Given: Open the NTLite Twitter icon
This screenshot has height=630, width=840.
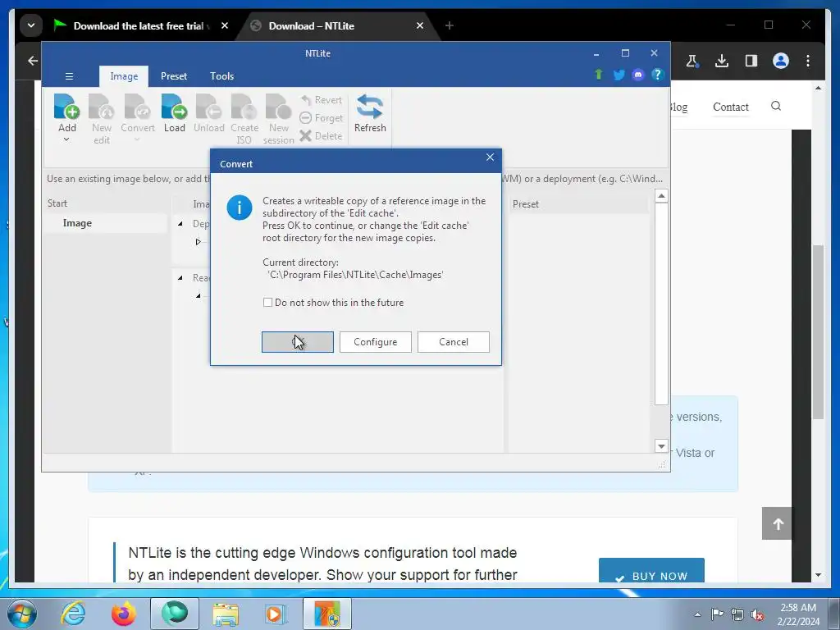Looking at the screenshot, I should [619, 75].
